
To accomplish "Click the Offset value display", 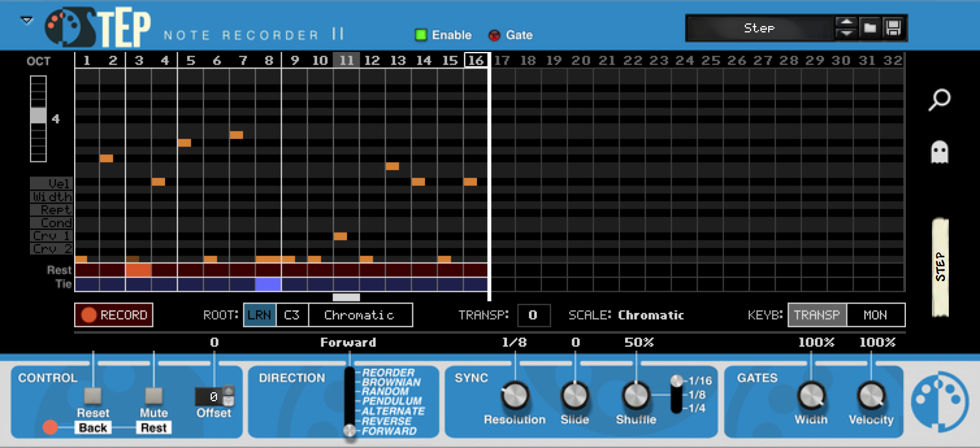I will [x=209, y=396].
